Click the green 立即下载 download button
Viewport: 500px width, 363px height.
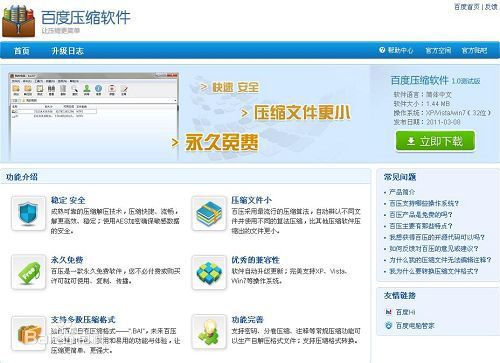[x=435, y=141]
